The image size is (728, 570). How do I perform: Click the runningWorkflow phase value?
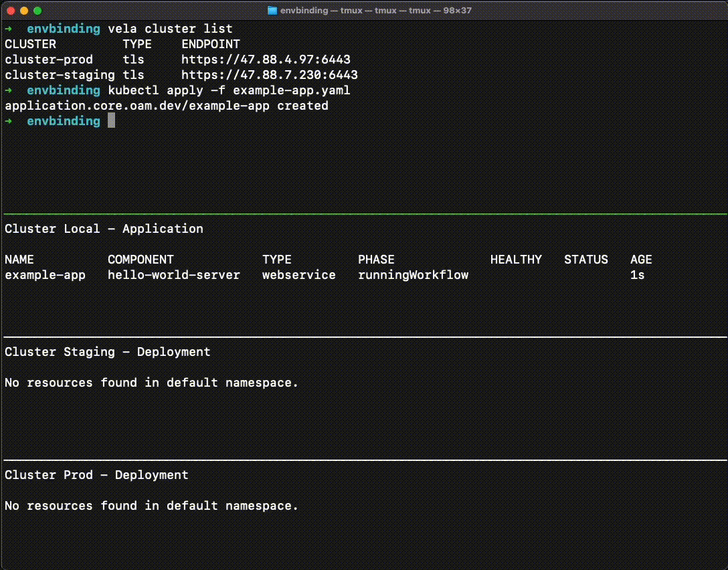tap(413, 275)
